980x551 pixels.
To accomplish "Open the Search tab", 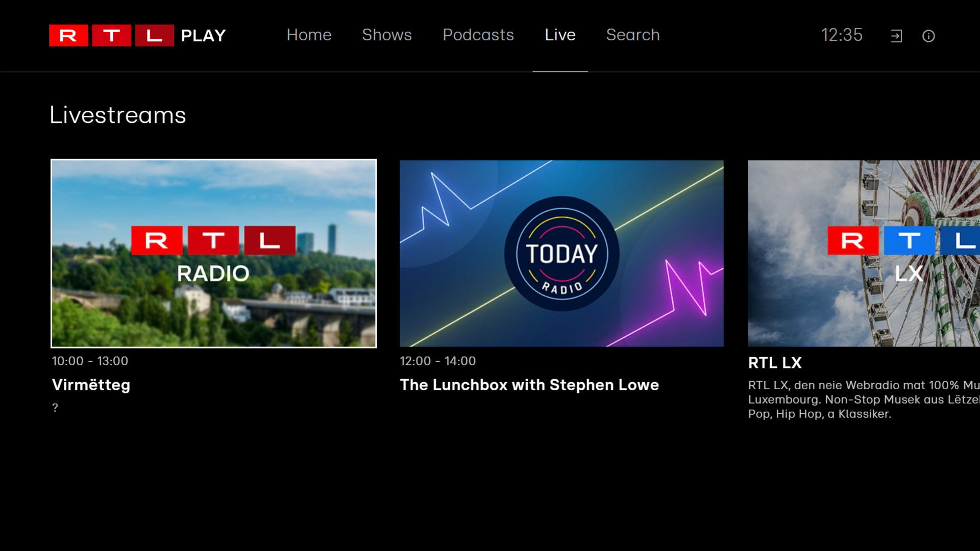I will (633, 35).
